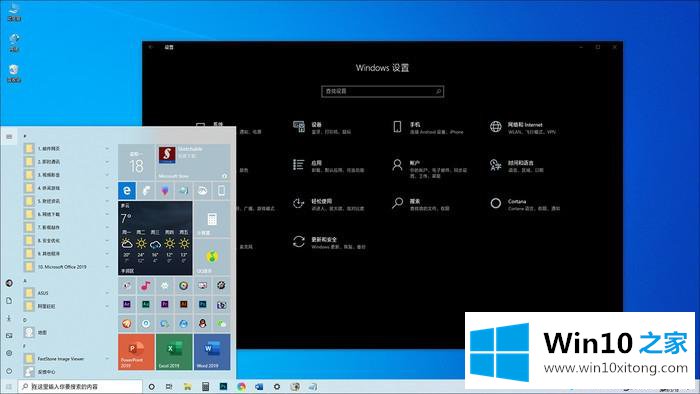The width and height of the screenshot is (700, 394).
Task: Expand the '4.' folder in app list
Action: (67, 188)
